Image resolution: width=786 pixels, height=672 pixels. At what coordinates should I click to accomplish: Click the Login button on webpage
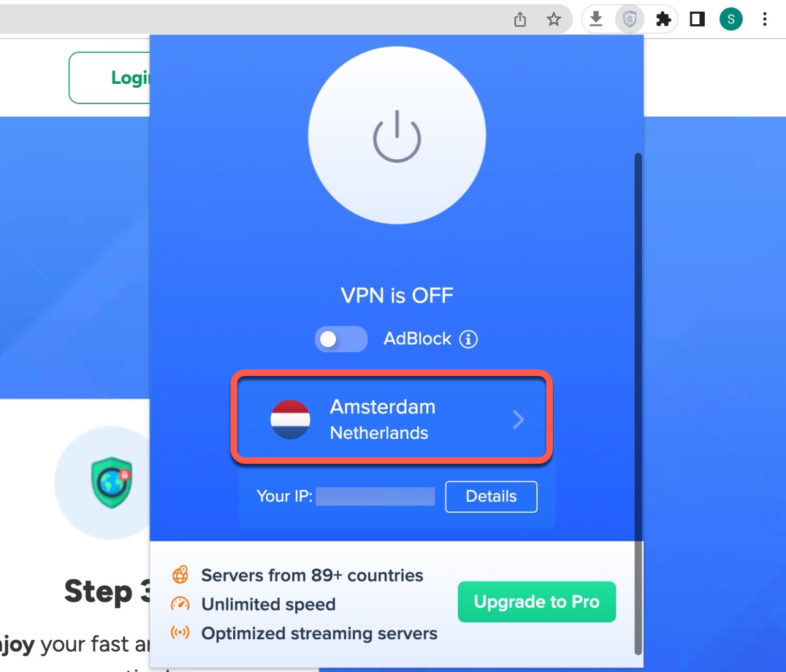coord(110,78)
